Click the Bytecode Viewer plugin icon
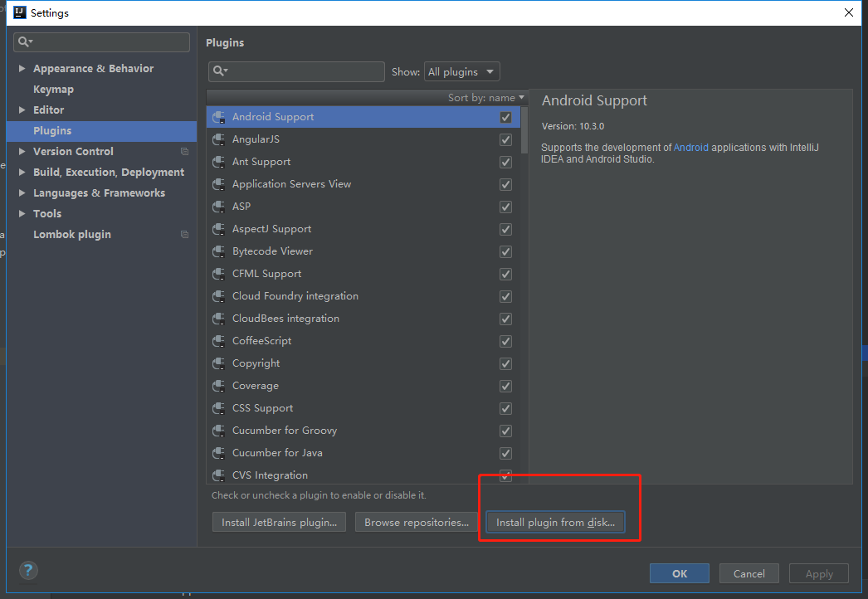The height and width of the screenshot is (599, 868). (x=219, y=251)
